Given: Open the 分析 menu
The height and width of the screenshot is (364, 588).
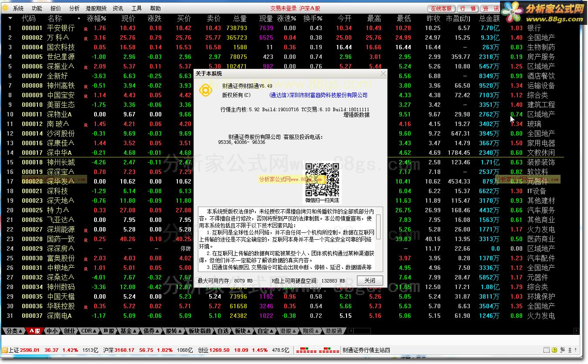Looking at the screenshot, I should [x=74, y=8].
